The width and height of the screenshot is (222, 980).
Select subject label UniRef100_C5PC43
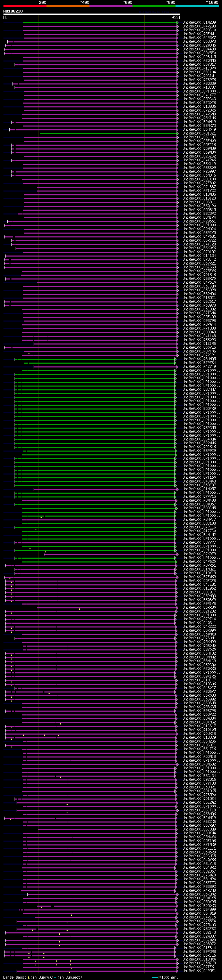(x=199, y=99)
